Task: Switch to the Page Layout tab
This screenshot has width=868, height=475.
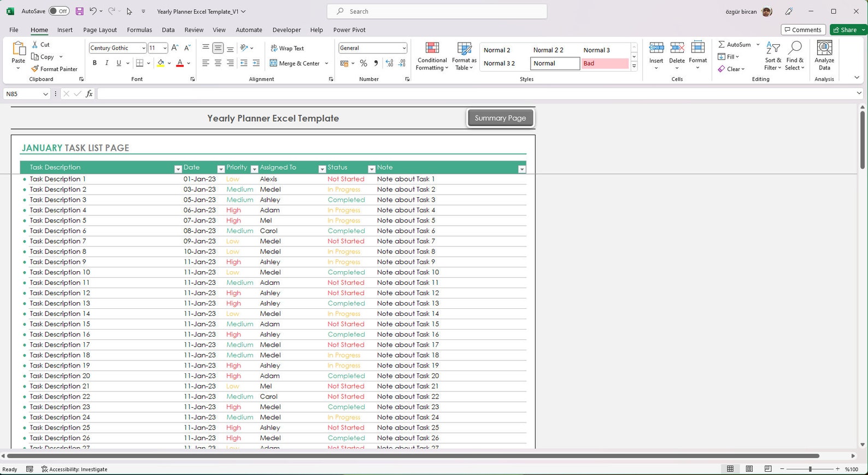Action: coord(100,30)
